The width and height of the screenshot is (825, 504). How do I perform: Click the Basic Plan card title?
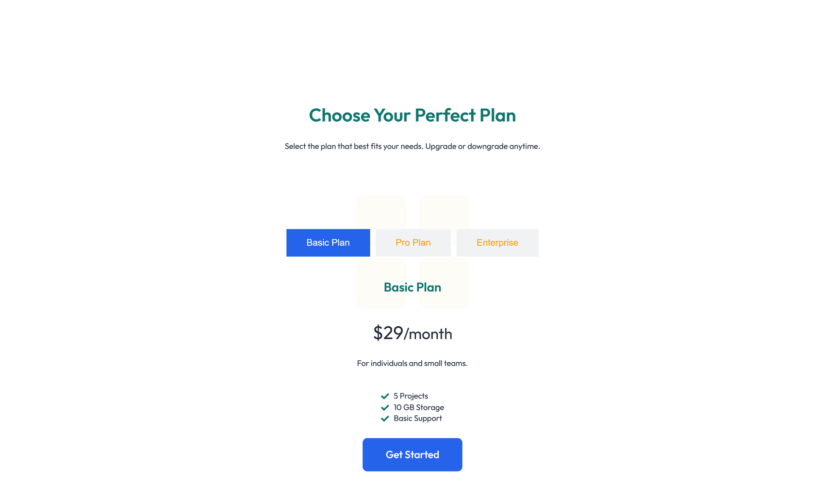(412, 287)
